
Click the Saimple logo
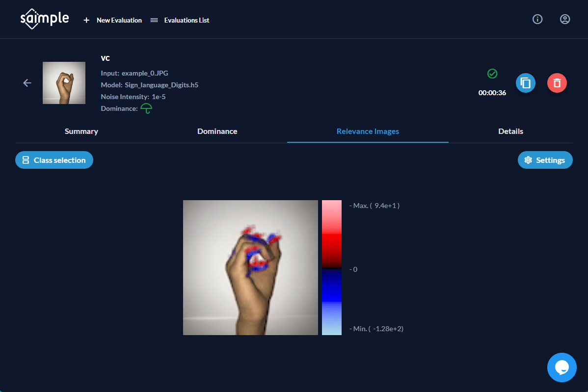[x=44, y=20]
